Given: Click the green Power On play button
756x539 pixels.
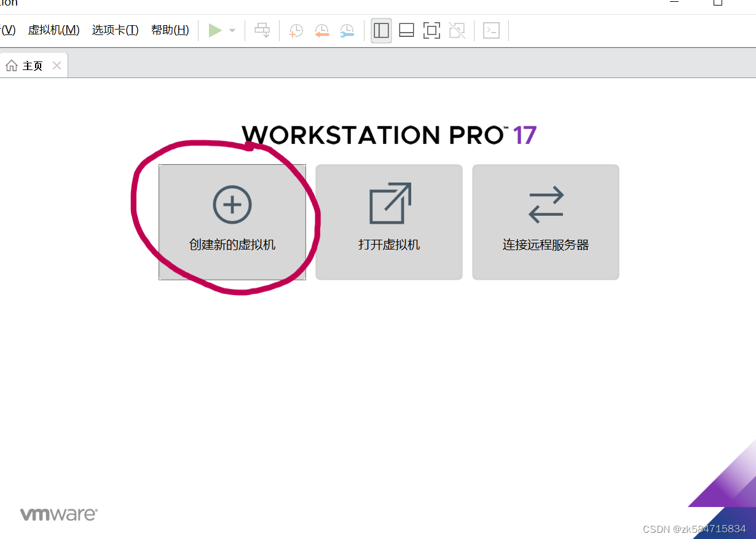Looking at the screenshot, I should point(215,30).
